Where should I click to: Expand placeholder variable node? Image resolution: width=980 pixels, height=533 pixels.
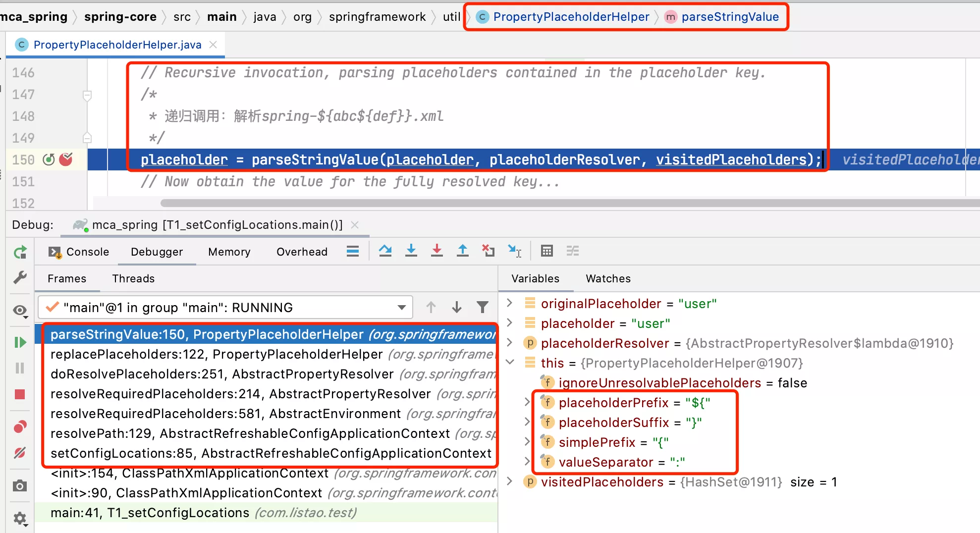click(509, 323)
